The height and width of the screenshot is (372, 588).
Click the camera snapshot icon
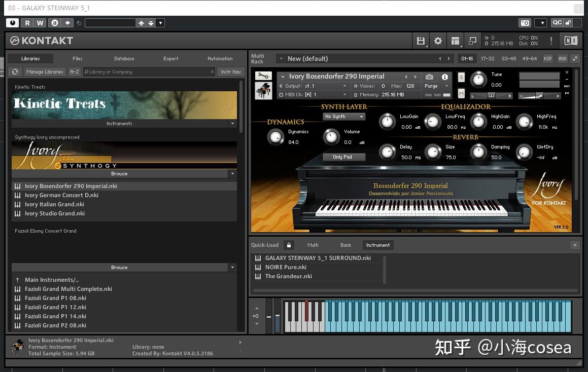pos(430,77)
